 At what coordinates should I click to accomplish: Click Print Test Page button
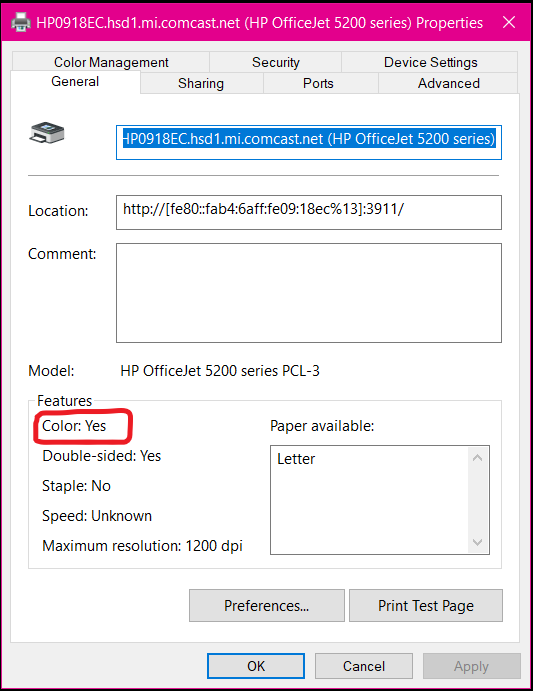coord(426,606)
